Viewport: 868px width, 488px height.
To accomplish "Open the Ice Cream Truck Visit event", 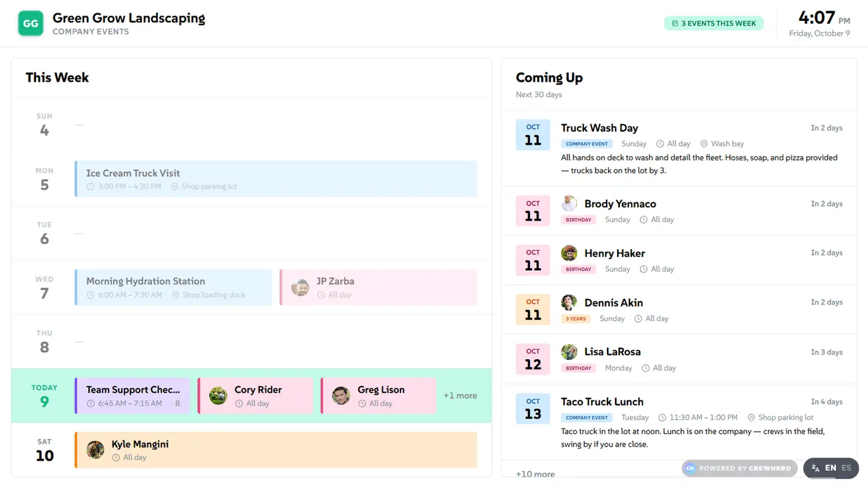I will 276,179.
